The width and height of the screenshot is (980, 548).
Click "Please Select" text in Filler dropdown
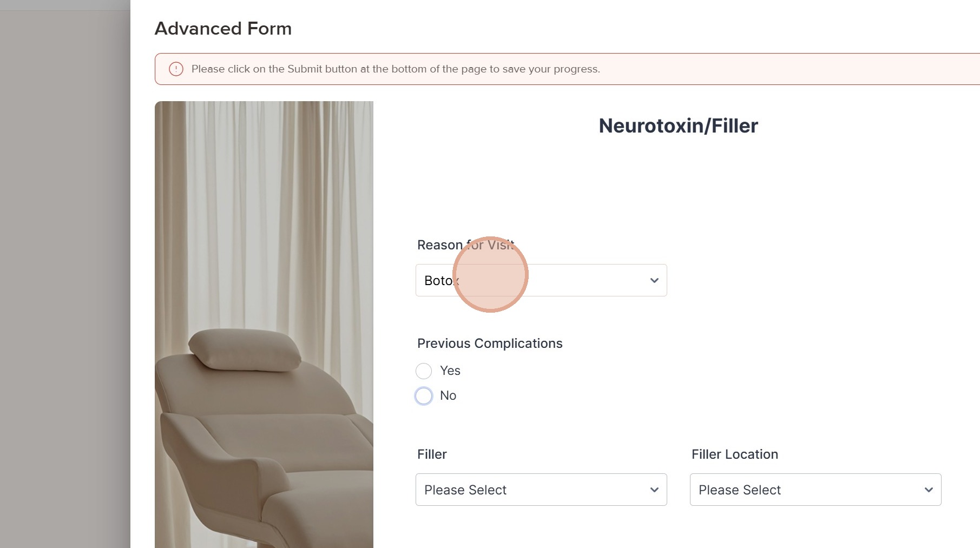(465, 490)
